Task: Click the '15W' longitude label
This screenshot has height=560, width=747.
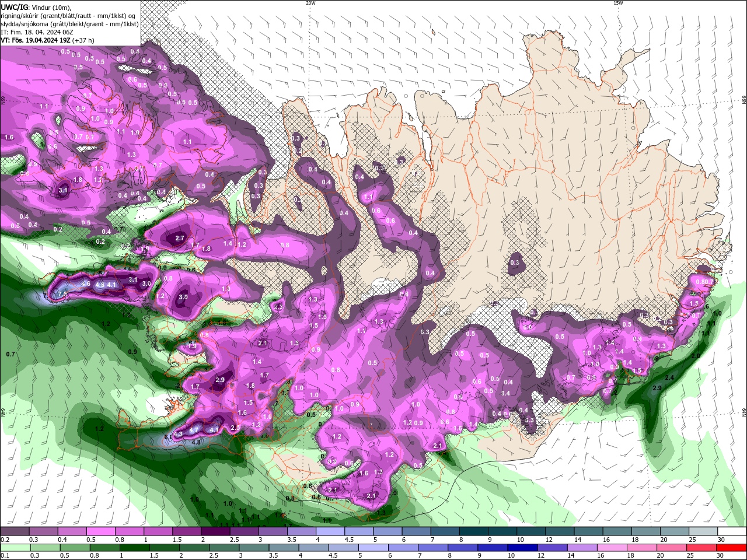Action: (618, 3)
